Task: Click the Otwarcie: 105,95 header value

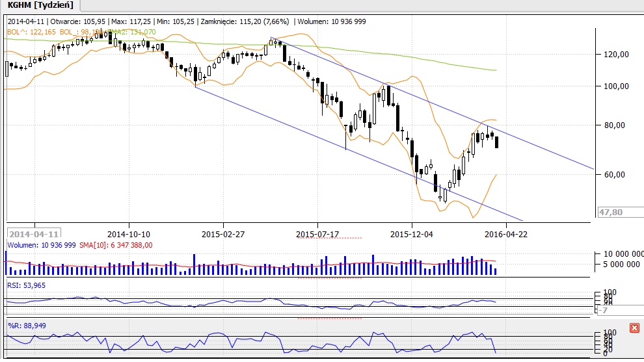Action: tap(77, 21)
